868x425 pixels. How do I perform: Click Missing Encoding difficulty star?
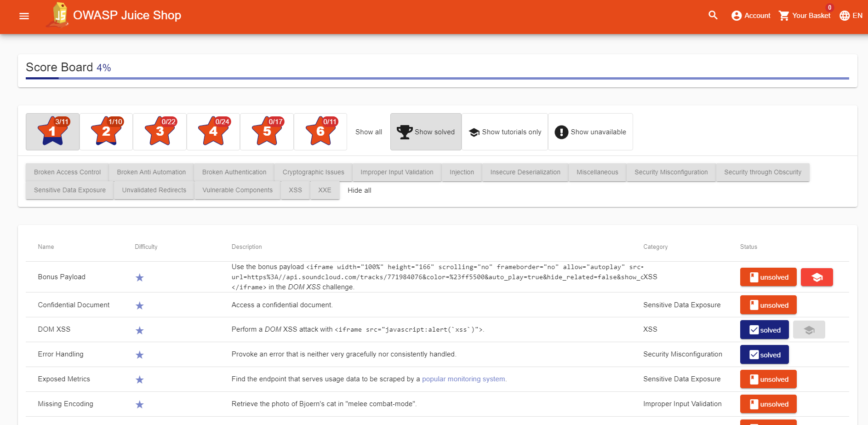[x=140, y=404]
